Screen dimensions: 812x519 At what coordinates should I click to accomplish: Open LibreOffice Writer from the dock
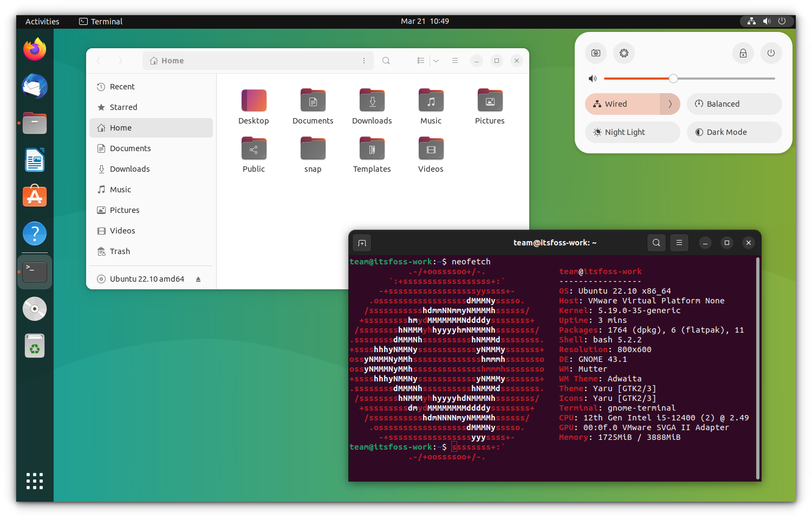(x=35, y=160)
